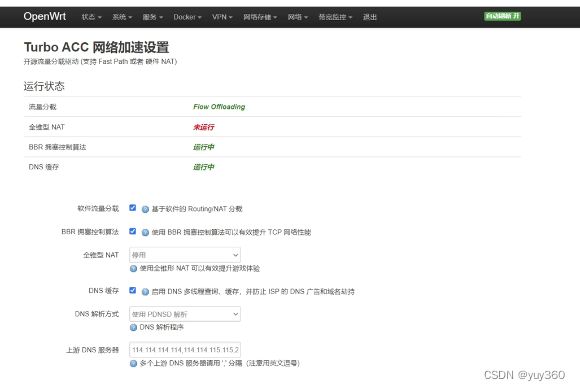
Task: Expand the 带宽监控 menu
Action: tap(335, 17)
